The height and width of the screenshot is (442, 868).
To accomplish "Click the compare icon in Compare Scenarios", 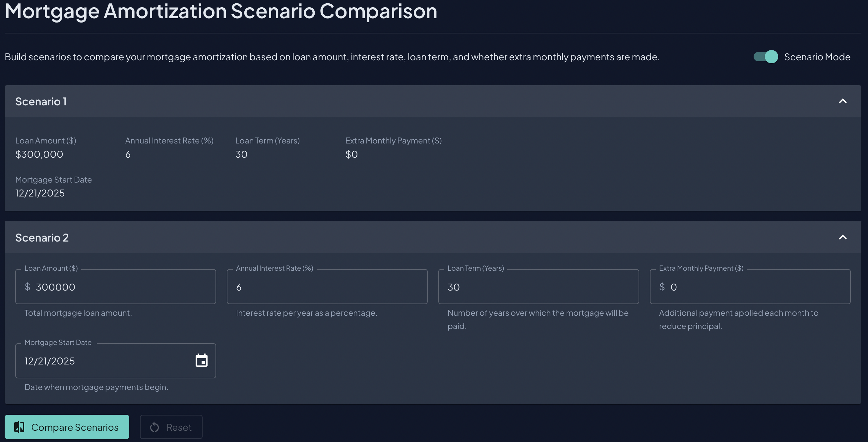I will coord(19,427).
